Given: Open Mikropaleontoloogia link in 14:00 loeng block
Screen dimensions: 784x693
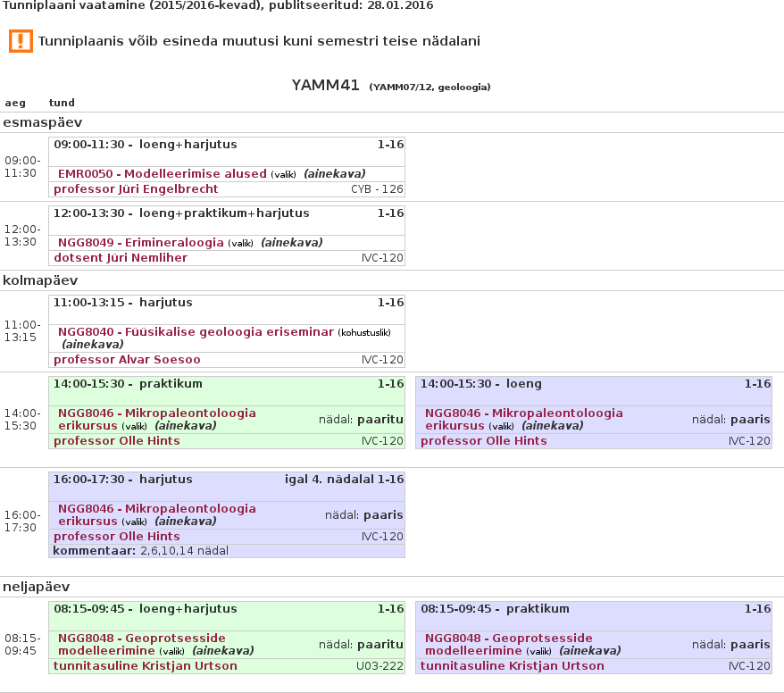Looking at the screenshot, I should [523, 413].
